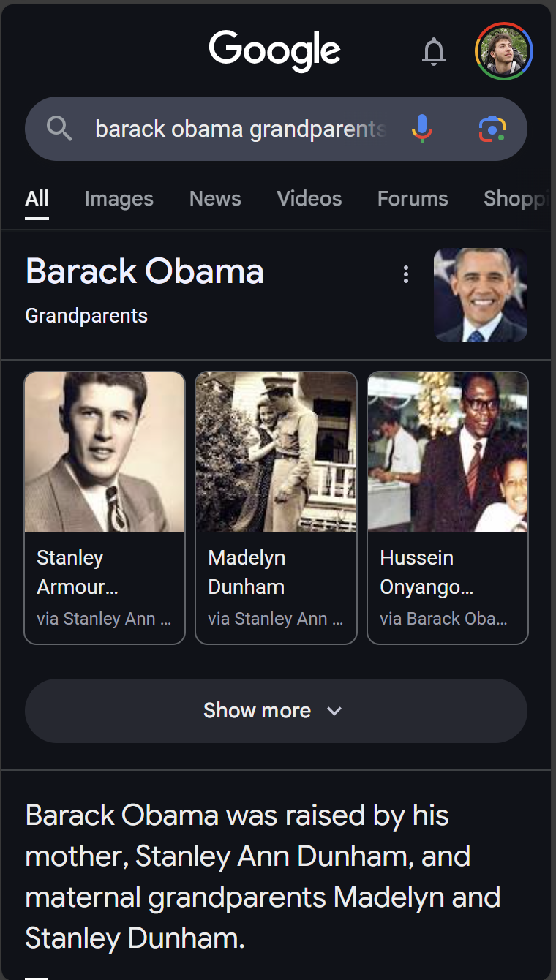Open Barack Obama's portrait thumbnail
Screen dimensions: 556x980
click(481, 295)
